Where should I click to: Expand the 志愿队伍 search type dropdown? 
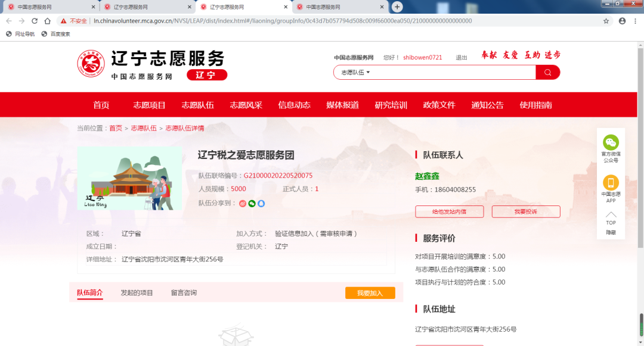coord(355,73)
